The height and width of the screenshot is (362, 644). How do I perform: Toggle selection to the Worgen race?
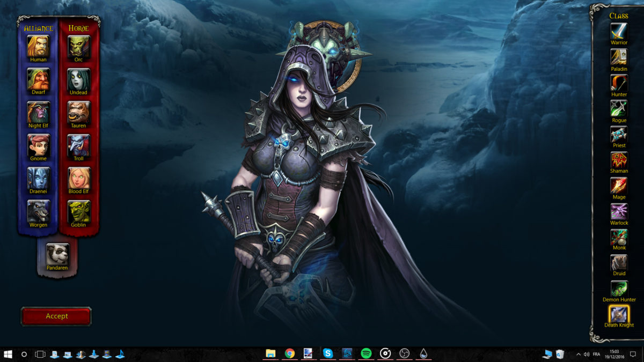38,211
